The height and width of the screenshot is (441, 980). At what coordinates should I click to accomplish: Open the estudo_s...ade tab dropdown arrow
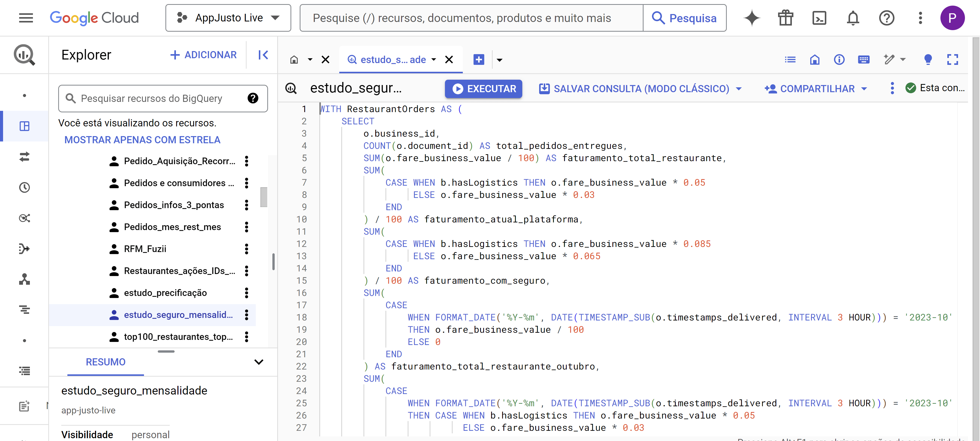pos(434,60)
